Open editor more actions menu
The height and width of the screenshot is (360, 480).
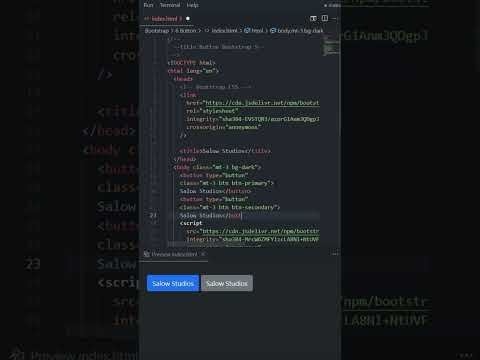pyautogui.click(x=335, y=19)
